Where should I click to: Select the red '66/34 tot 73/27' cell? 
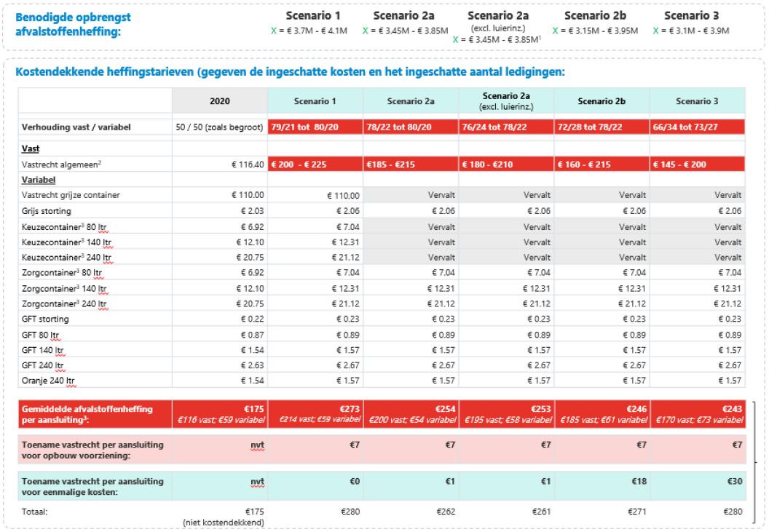click(696, 127)
